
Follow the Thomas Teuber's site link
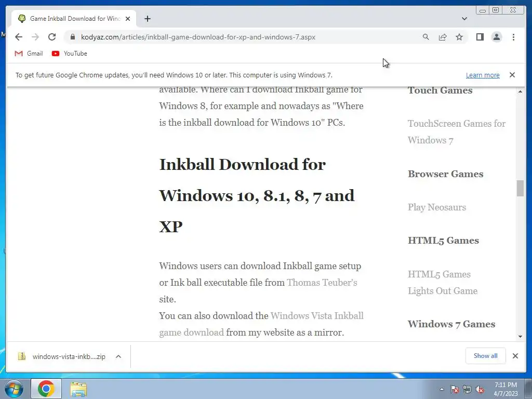pyautogui.click(x=322, y=283)
